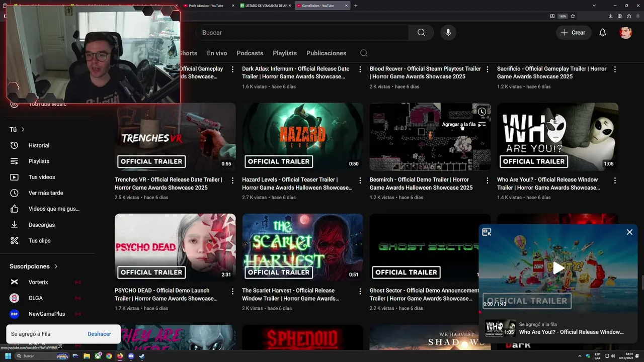The width and height of the screenshot is (644, 362).
Task: Open Besmirch Official Demo Trailer title link
Action: 421,184
